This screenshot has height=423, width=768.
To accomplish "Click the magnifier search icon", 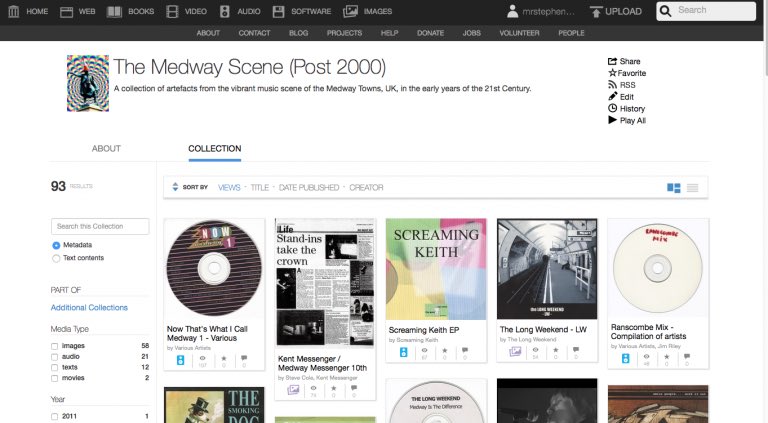I will 665,11.
